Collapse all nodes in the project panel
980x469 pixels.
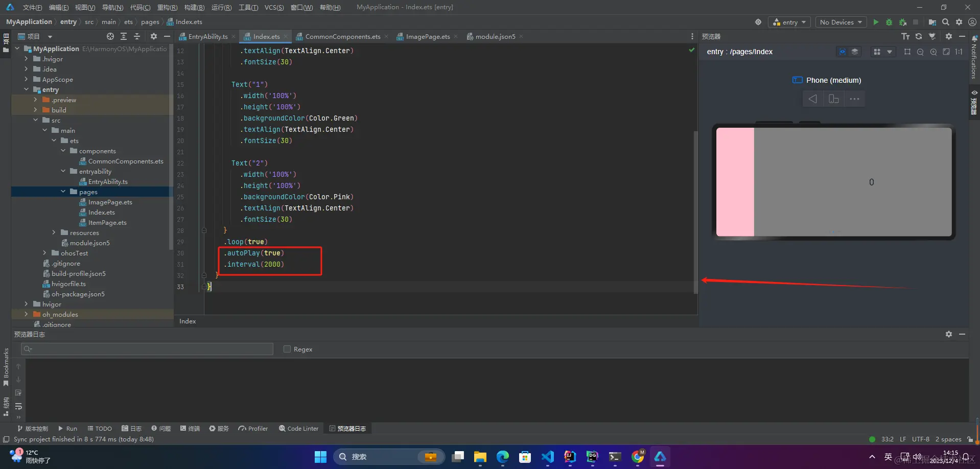[137, 36]
